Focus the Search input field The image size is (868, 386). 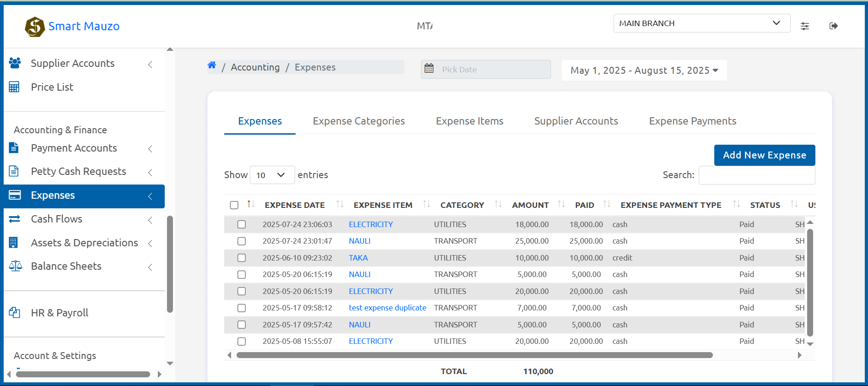[x=757, y=175]
